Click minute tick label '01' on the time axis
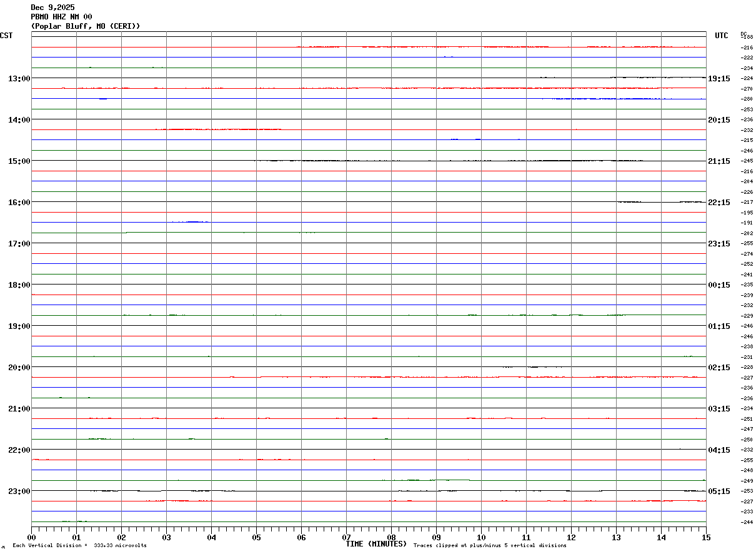The image size is (756, 554). click(x=76, y=538)
